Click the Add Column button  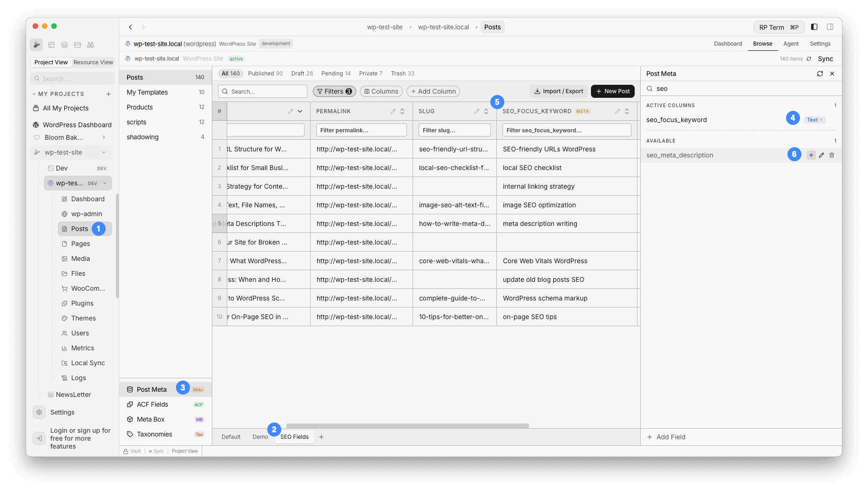click(x=433, y=91)
